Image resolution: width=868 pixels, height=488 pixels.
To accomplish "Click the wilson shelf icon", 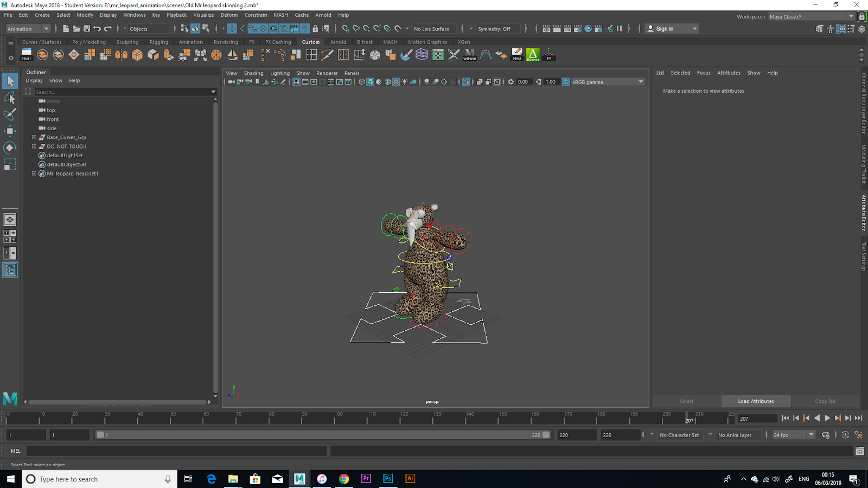I will [470, 55].
